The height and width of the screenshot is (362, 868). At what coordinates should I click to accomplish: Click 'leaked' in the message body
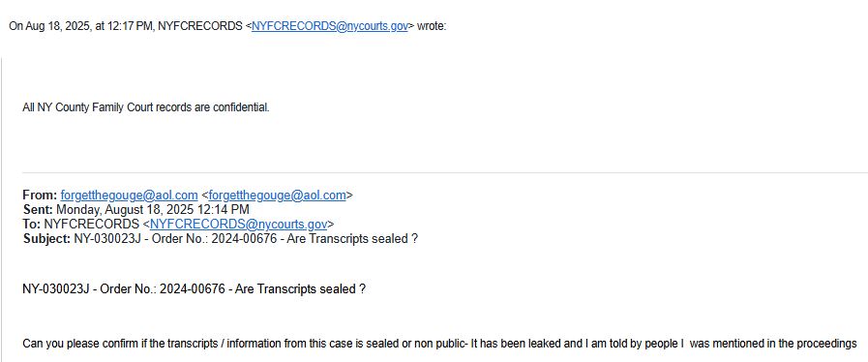pos(544,344)
